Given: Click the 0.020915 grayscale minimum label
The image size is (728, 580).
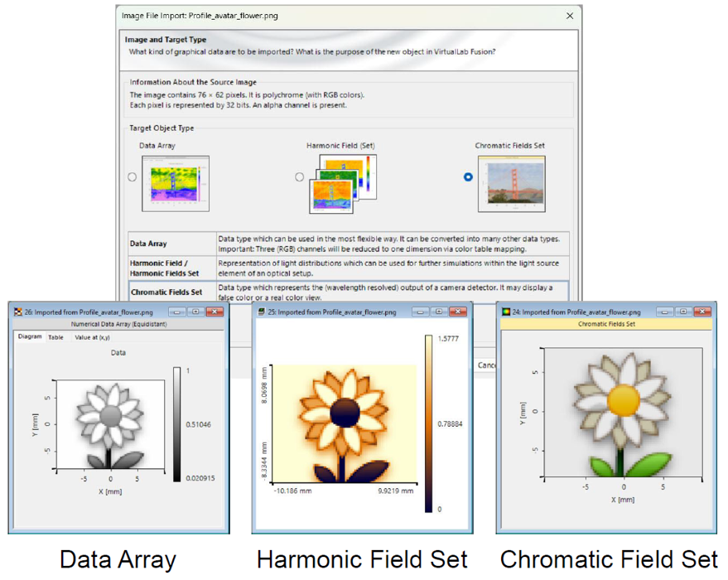Looking at the screenshot, I should click(x=200, y=478).
